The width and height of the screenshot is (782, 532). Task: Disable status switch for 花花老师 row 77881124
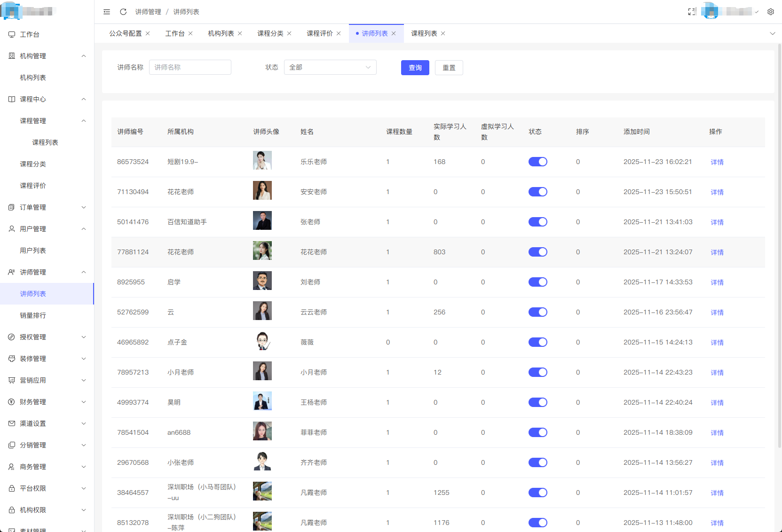(537, 252)
